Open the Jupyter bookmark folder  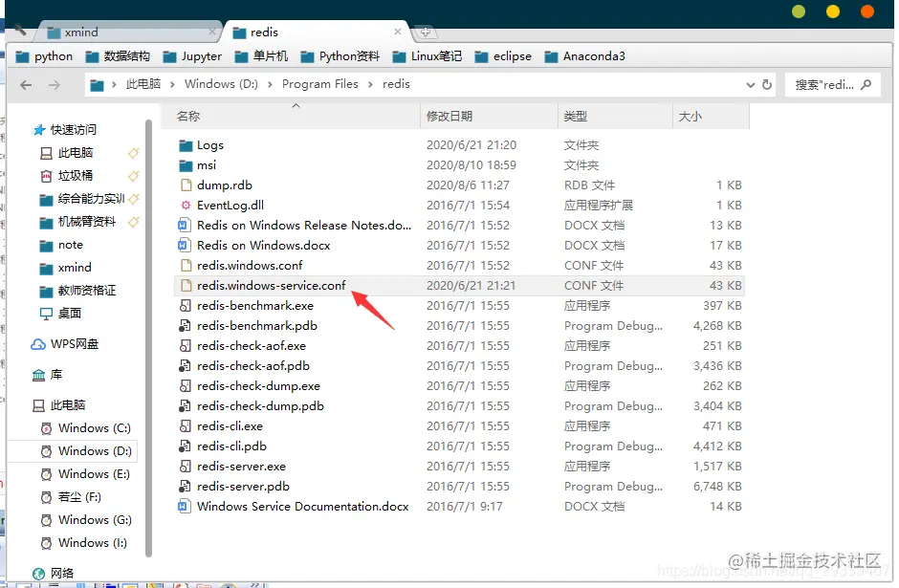(192, 56)
